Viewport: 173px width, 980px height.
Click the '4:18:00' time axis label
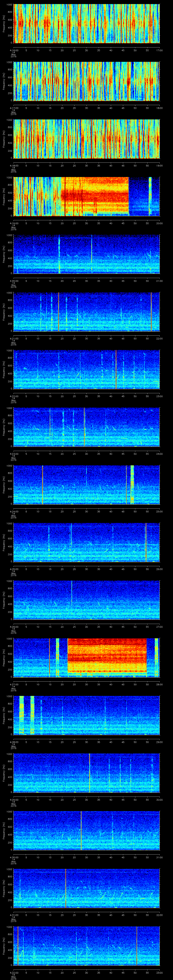(x=14, y=166)
